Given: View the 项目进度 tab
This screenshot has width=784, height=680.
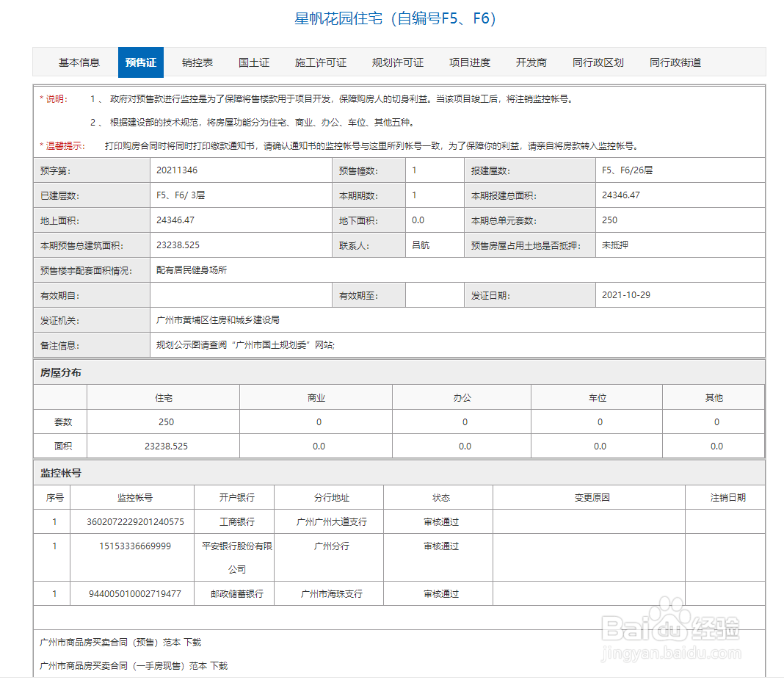Looking at the screenshot, I should point(470,62).
